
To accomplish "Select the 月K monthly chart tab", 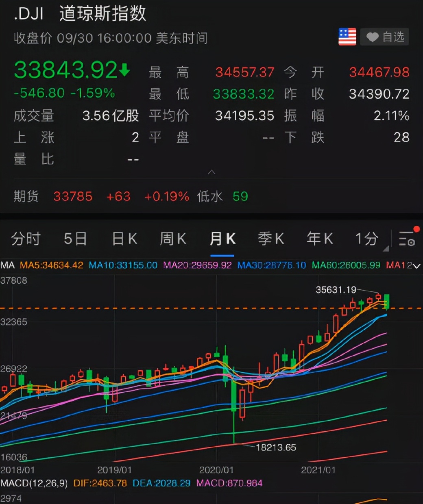I will click(x=222, y=239).
